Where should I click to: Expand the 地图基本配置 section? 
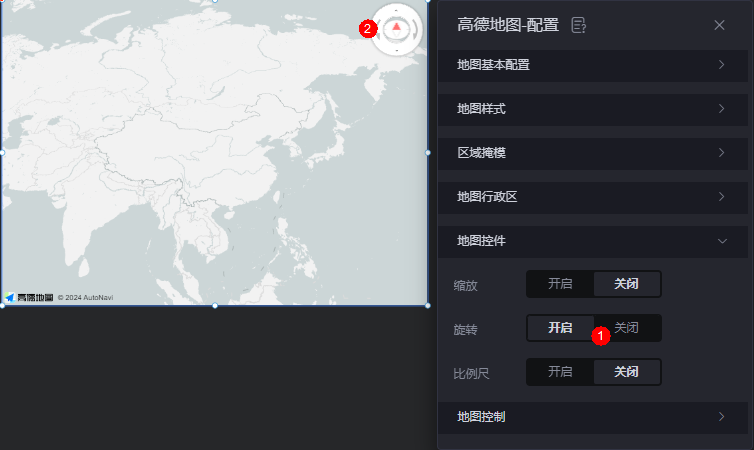(592, 65)
